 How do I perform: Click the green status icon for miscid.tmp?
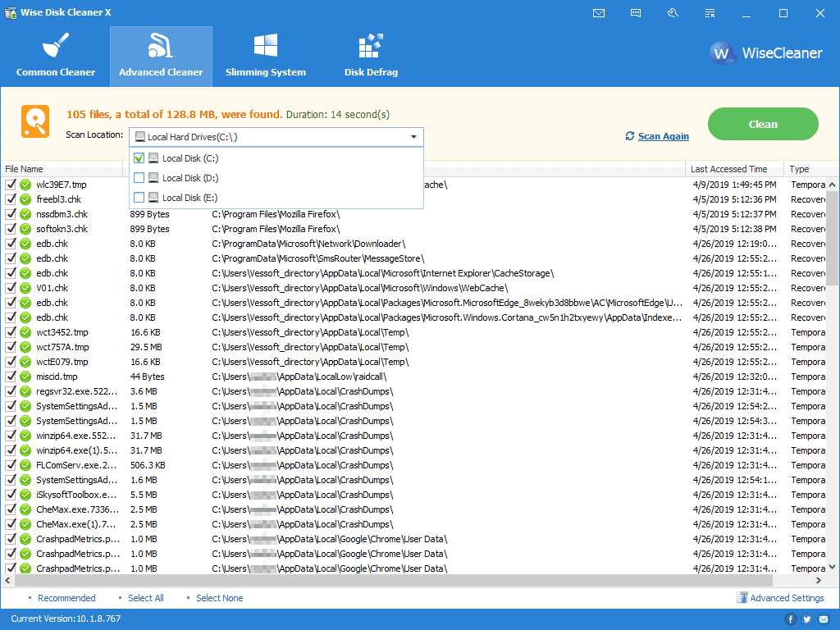pos(25,377)
